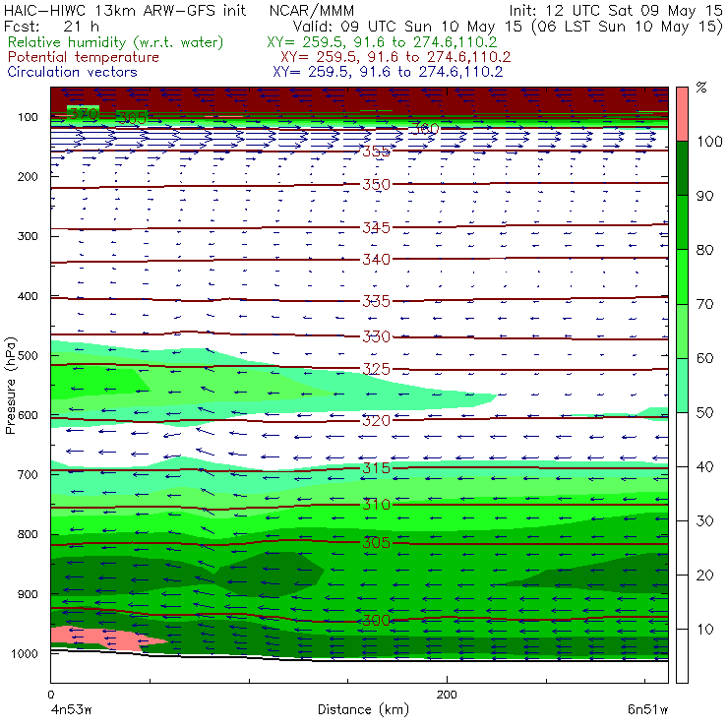
Task: Click the '4n53w' start location label
Action: [x=71, y=709]
